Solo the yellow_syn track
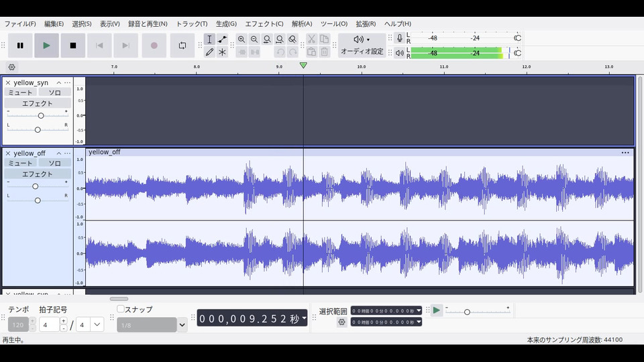The height and width of the screenshot is (362, 644). (54, 93)
